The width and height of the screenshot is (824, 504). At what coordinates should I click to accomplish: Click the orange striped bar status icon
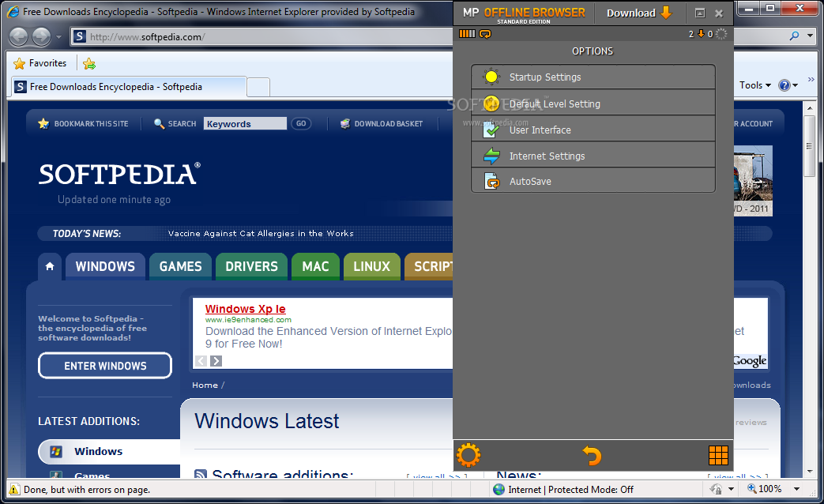(467, 34)
